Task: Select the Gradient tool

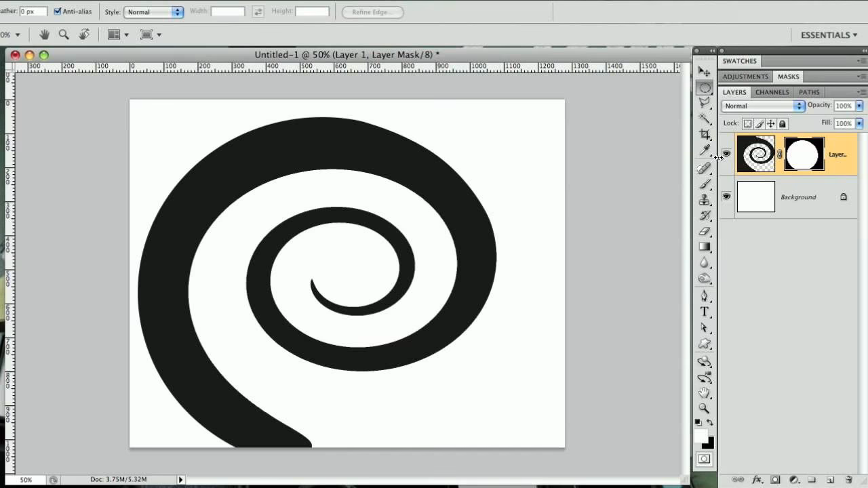Action: click(x=705, y=246)
